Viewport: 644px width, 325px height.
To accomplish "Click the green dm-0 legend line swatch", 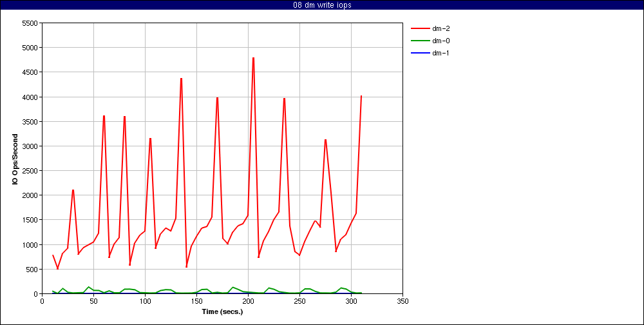I will [x=419, y=41].
